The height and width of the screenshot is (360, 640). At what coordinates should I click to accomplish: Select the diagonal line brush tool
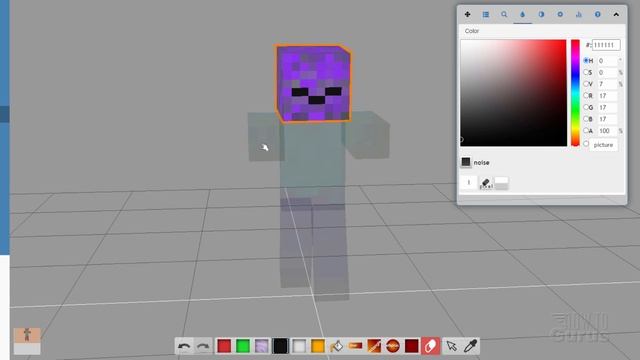374,346
